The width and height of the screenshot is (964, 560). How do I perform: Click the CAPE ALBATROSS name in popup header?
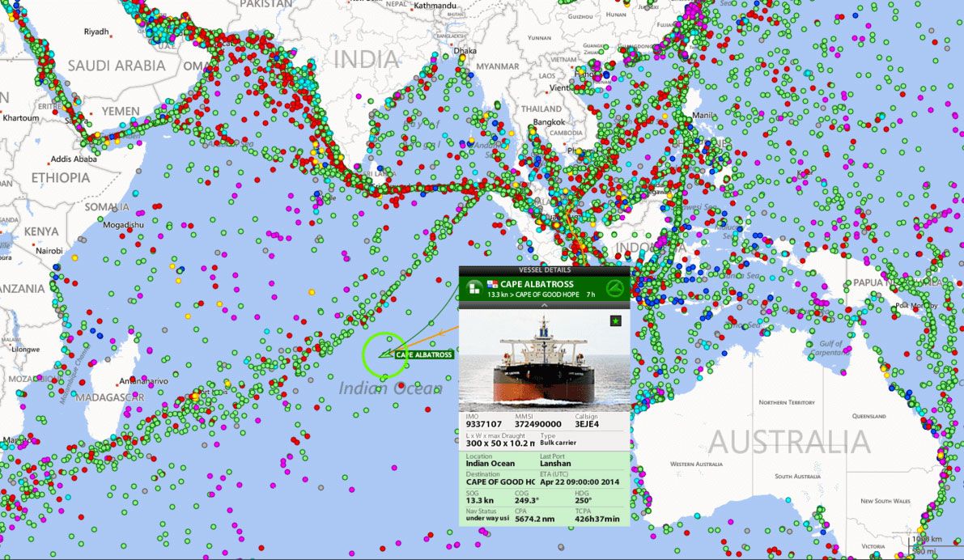tap(537, 284)
